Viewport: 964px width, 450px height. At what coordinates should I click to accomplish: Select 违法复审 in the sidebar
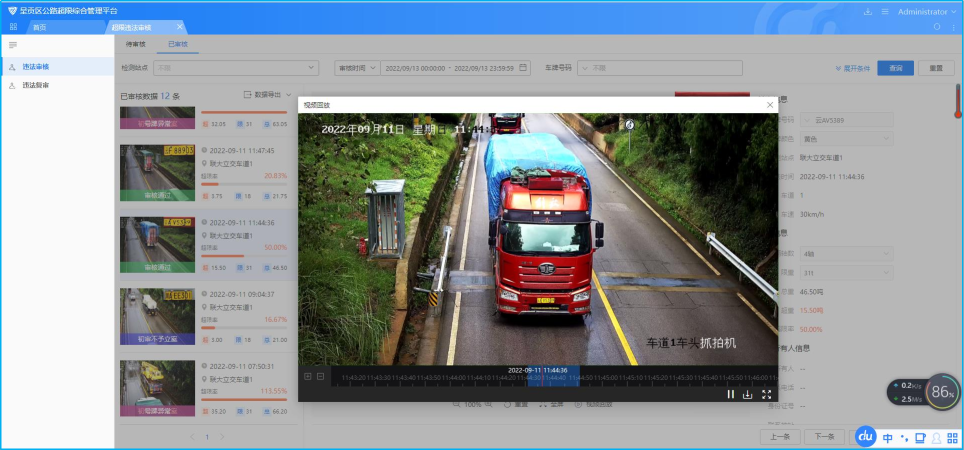pyautogui.click(x=36, y=85)
